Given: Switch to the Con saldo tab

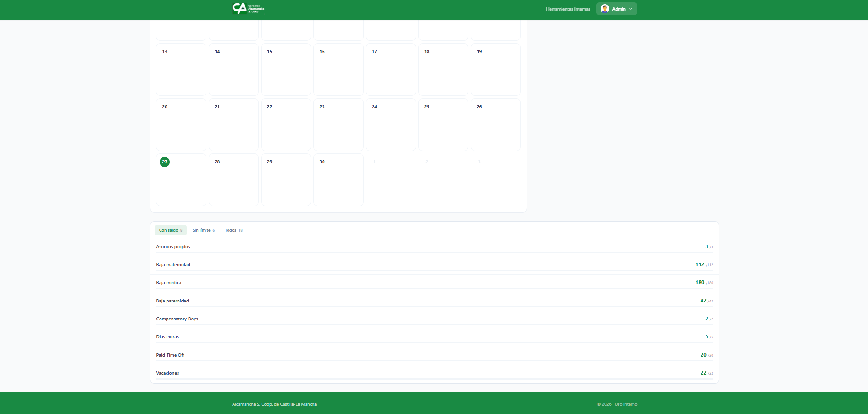Looking at the screenshot, I should click(x=170, y=230).
